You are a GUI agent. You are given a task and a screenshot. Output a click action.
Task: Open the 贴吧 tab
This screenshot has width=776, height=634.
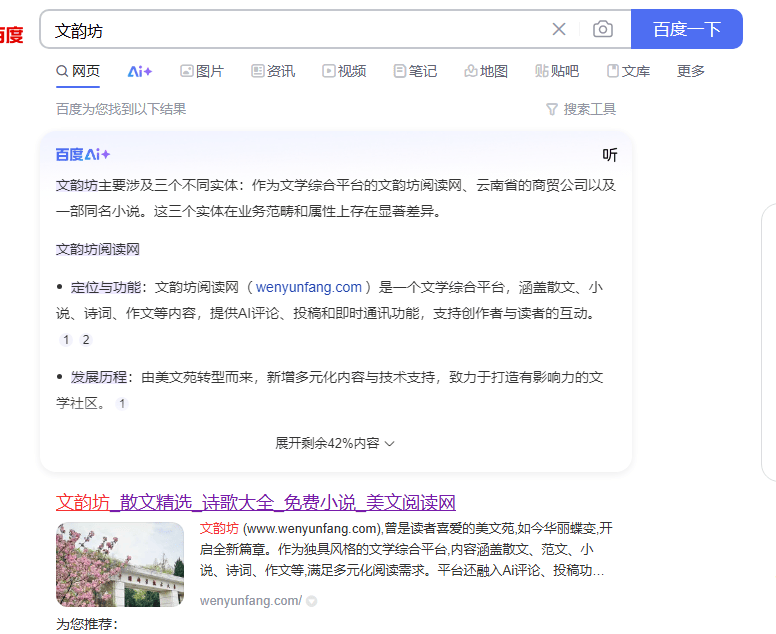[x=557, y=71]
